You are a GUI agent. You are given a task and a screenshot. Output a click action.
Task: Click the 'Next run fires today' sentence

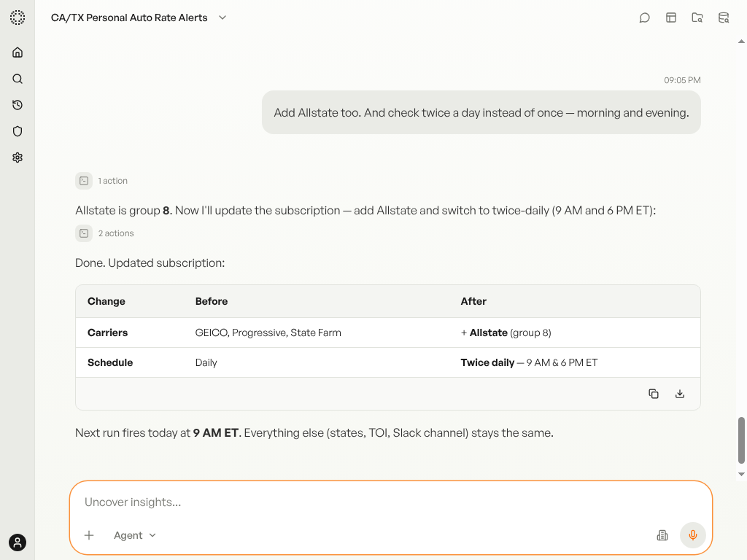(314, 433)
